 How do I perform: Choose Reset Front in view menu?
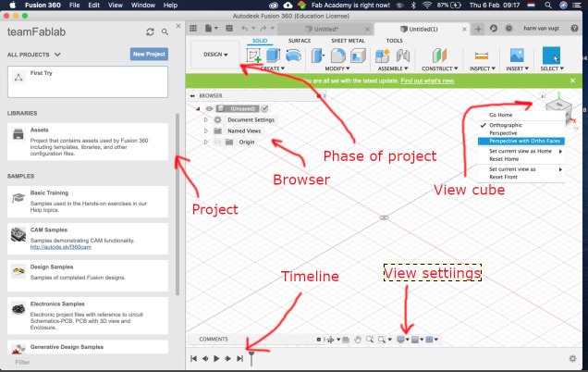[x=503, y=177]
